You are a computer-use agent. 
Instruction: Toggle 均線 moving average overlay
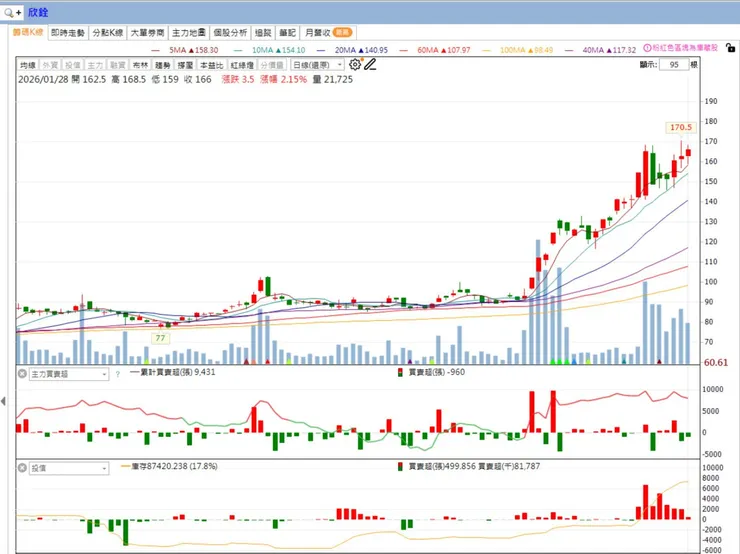[x=28, y=65]
